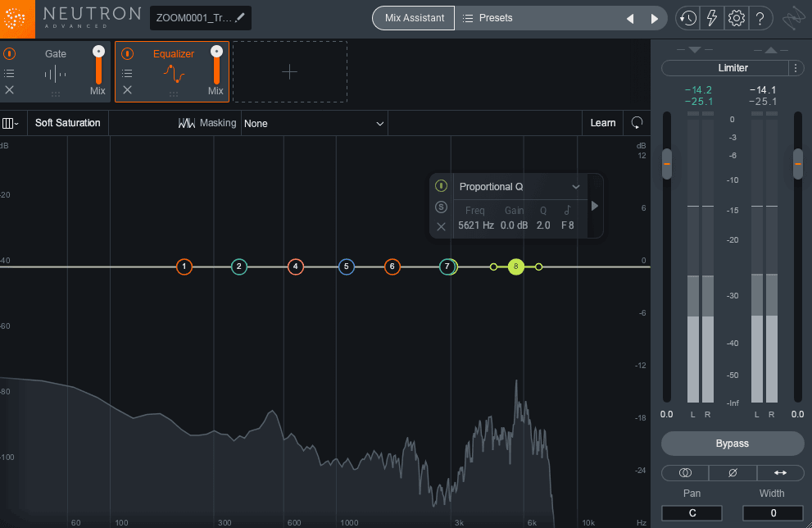Go to next preset arrow

pyautogui.click(x=654, y=19)
